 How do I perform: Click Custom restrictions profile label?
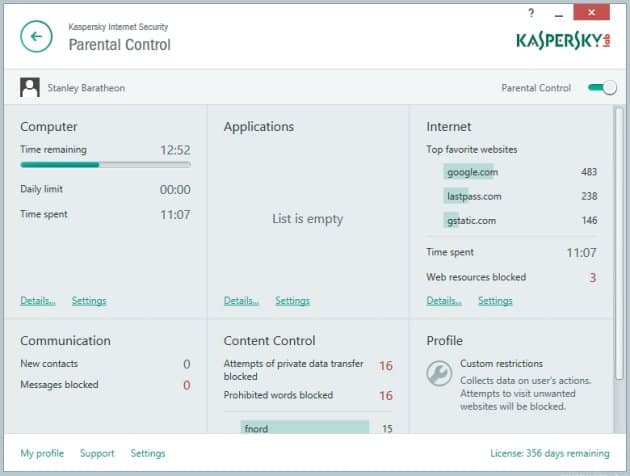(x=501, y=364)
